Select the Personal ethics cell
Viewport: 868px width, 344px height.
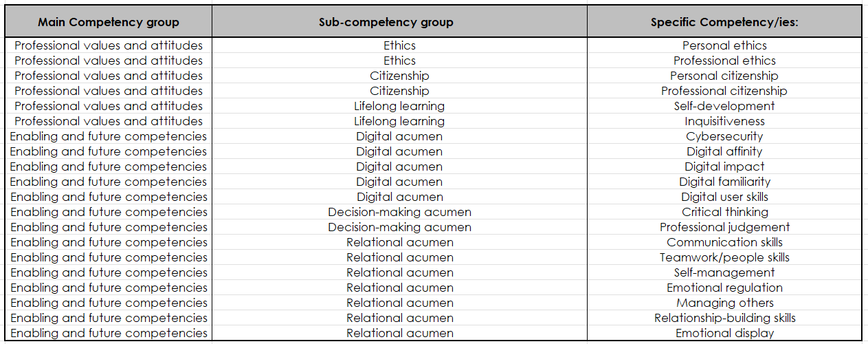pos(724,45)
